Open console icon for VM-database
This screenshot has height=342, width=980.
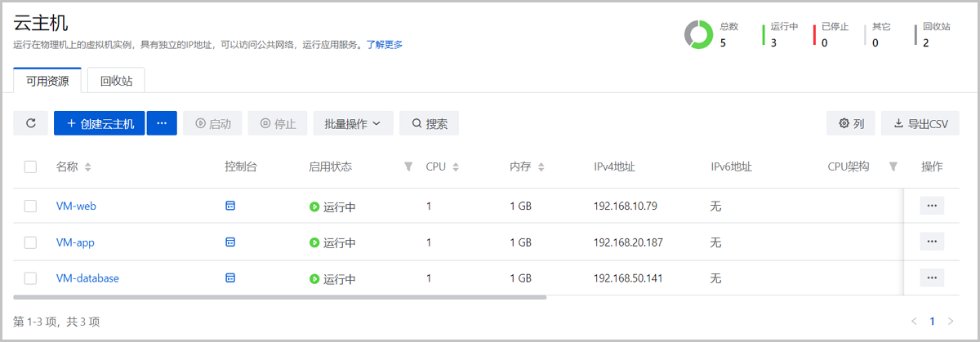[x=230, y=278]
